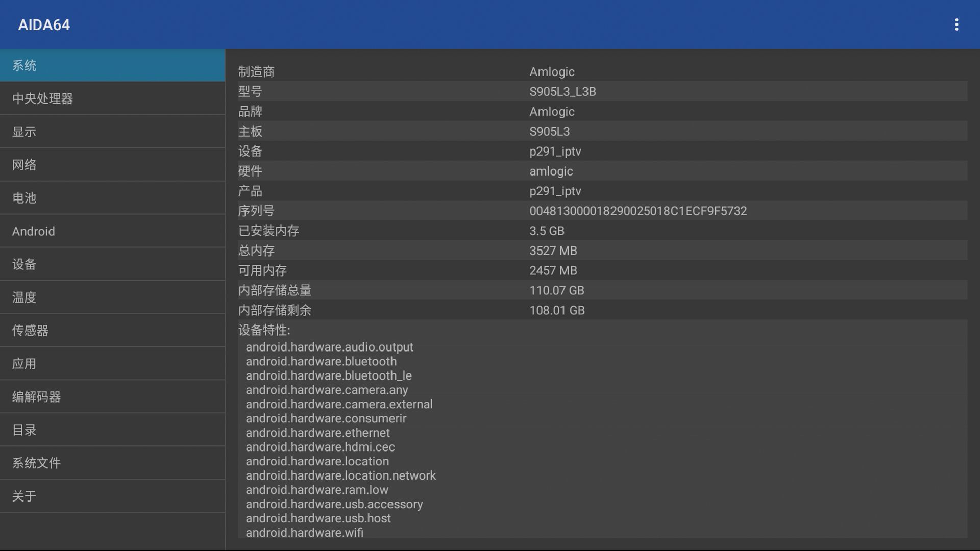Image resolution: width=980 pixels, height=551 pixels.
Task: Open the 中央处理器 section
Action: 112,98
